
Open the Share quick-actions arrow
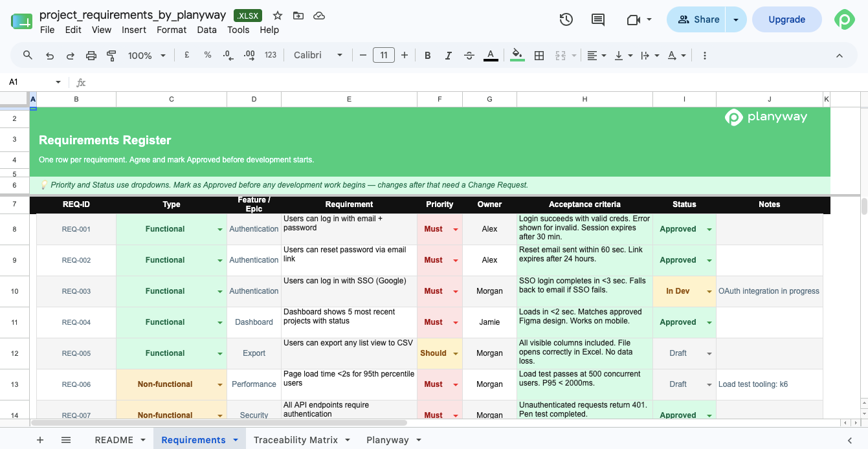[x=736, y=19]
